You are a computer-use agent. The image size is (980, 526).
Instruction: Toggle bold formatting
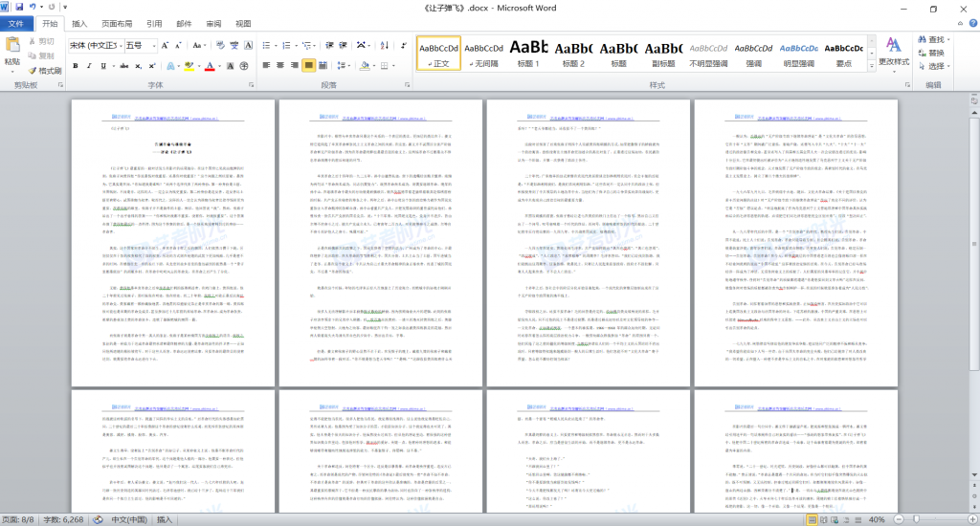pos(76,66)
